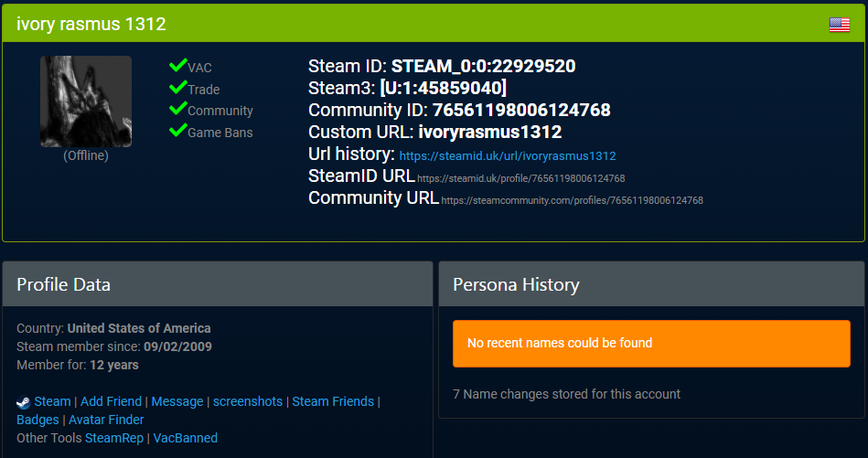This screenshot has width=868, height=458.
Task: Click the Profile Data panel header
Action: [x=218, y=284]
